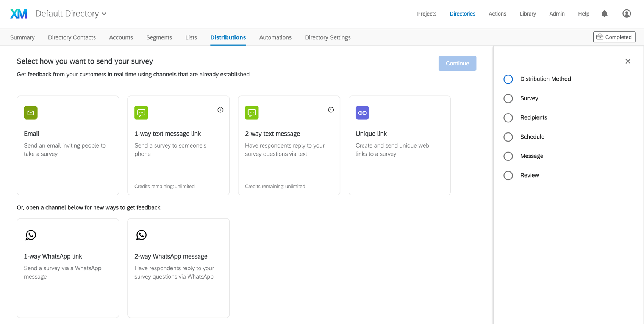The height and width of the screenshot is (324, 644).
Task: Click 'Create and send unique web links' text
Action: (x=392, y=150)
